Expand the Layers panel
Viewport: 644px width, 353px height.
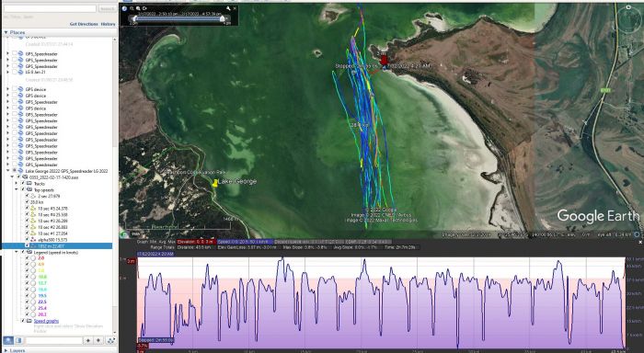click(6, 350)
